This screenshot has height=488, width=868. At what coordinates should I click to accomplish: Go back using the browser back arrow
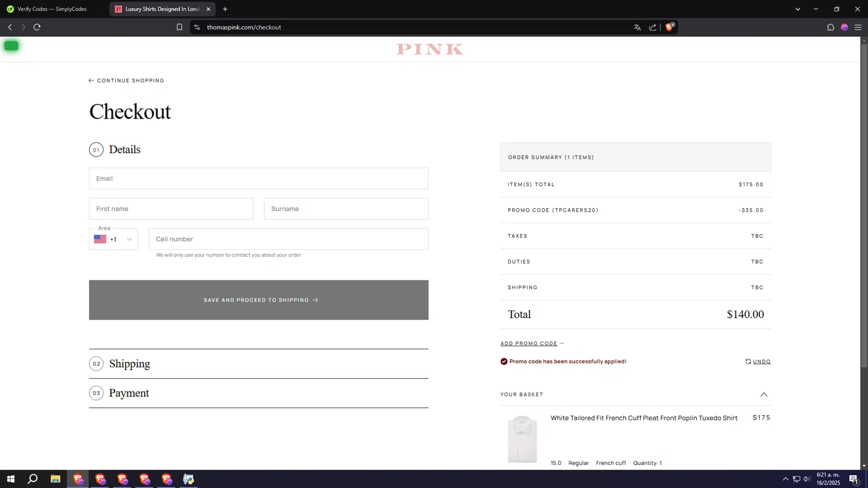[10, 27]
